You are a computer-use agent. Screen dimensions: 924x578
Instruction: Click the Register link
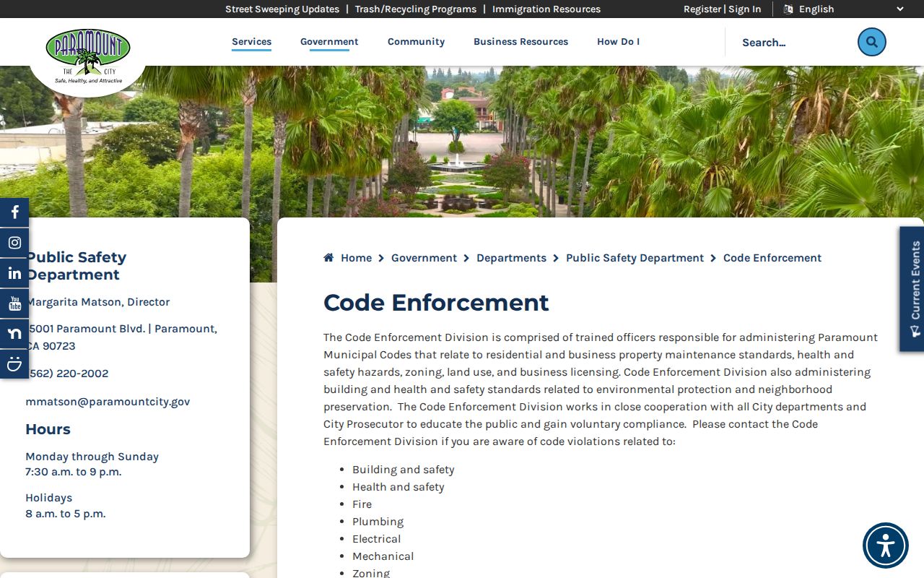pyautogui.click(x=702, y=9)
